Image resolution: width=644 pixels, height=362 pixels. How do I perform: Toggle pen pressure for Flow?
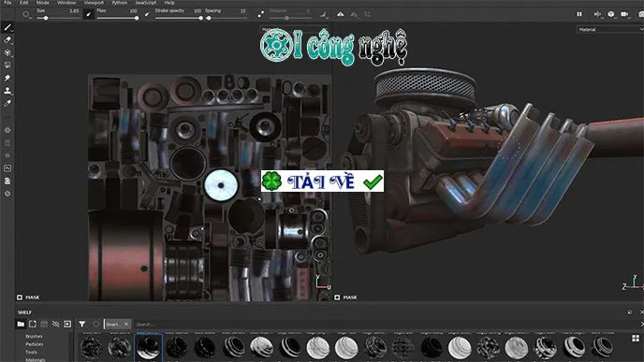(147, 14)
